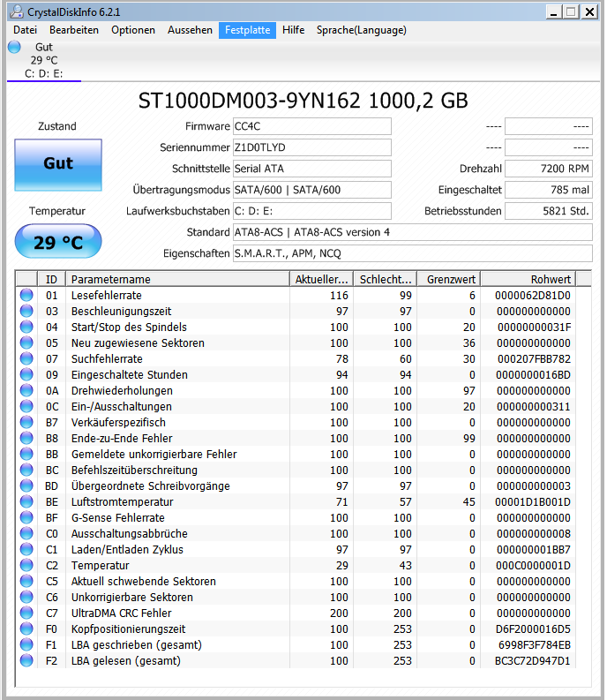Click the 29 °C temperature button

tap(58, 242)
